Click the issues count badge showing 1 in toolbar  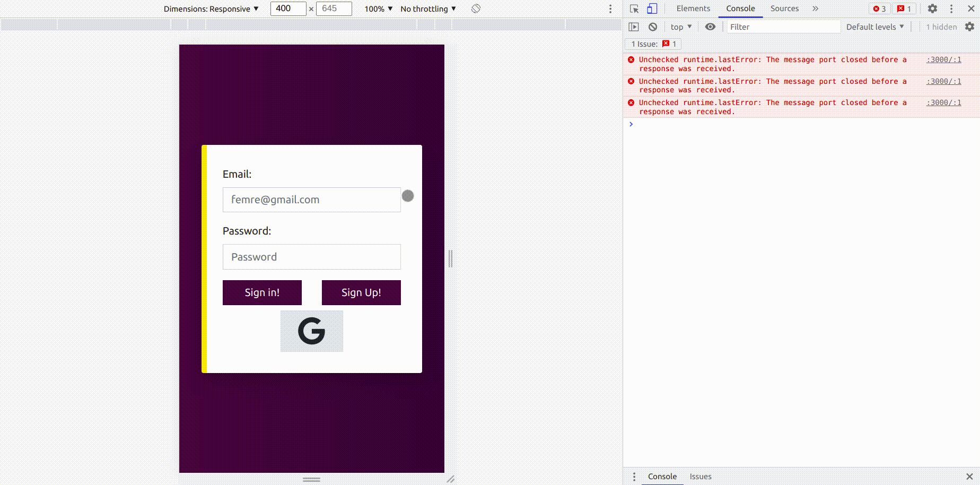[x=905, y=8]
